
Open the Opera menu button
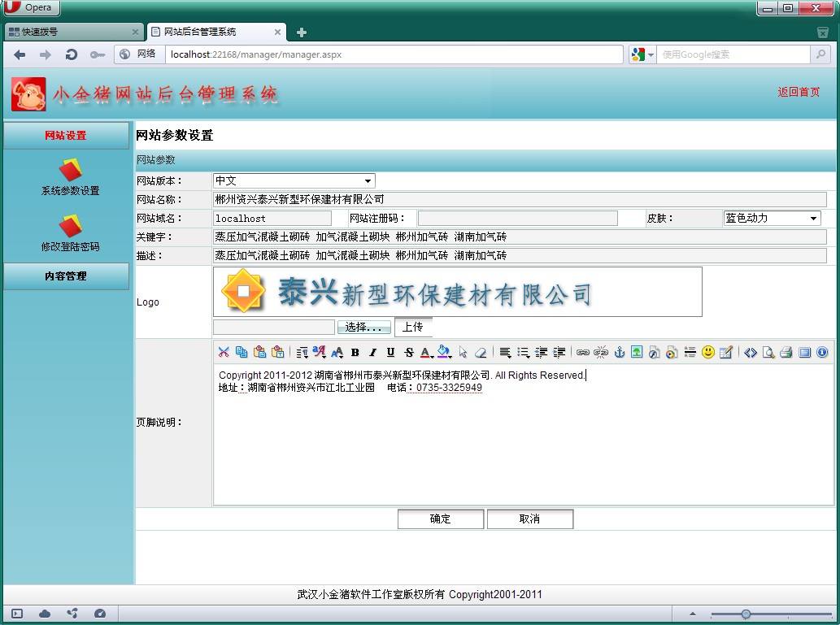point(31,7)
